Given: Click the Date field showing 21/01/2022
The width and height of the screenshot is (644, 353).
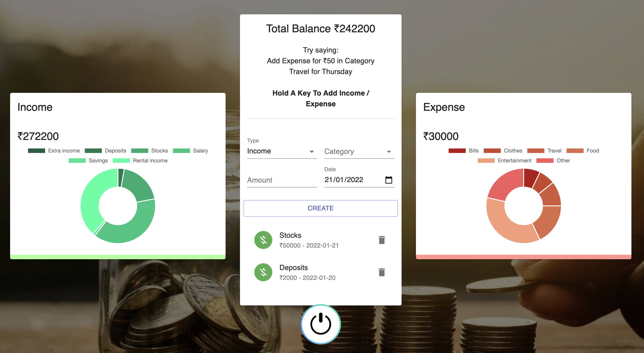Looking at the screenshot, I should coord(359,180).
